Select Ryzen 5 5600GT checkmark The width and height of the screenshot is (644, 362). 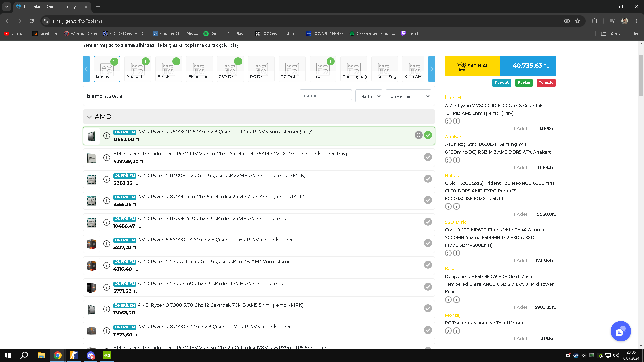click(428, 243)
